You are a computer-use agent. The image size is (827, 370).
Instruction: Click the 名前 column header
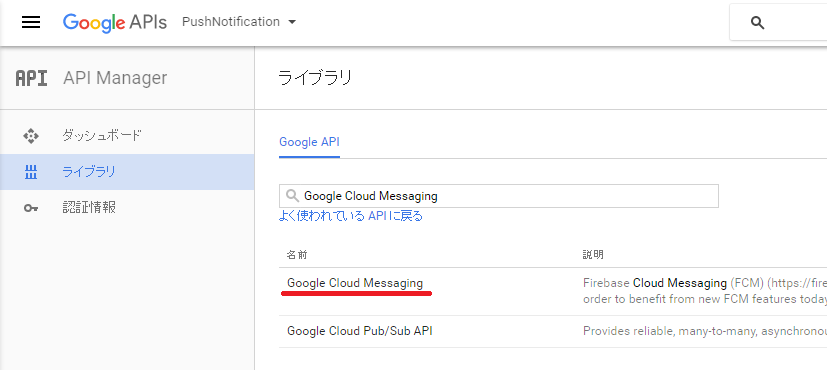click(x=297, y=255)
